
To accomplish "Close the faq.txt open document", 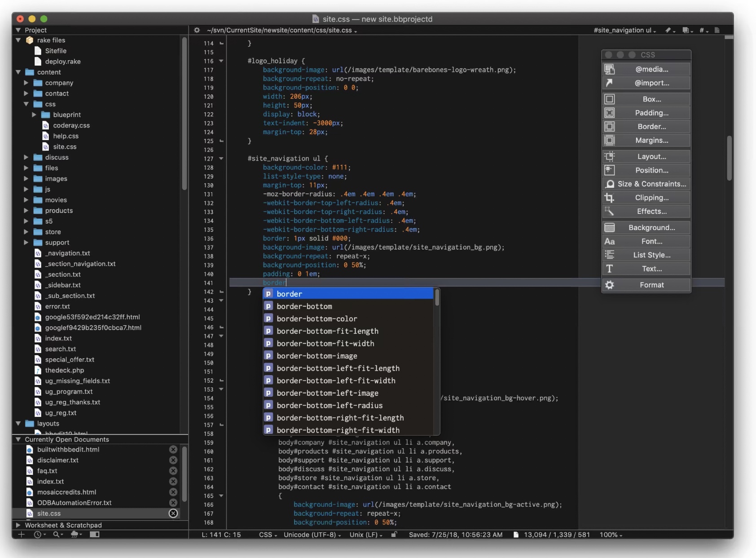I will point(173,470).
